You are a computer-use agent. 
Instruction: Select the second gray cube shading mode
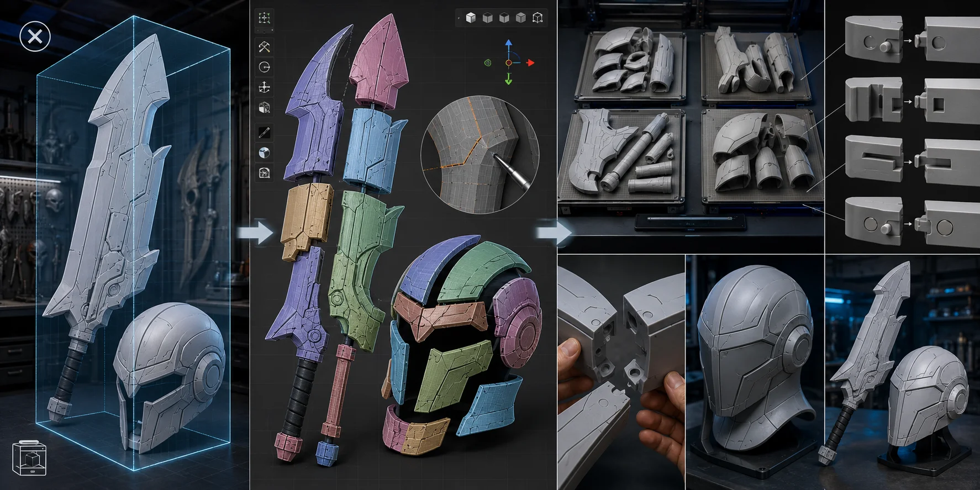point(487,18)
